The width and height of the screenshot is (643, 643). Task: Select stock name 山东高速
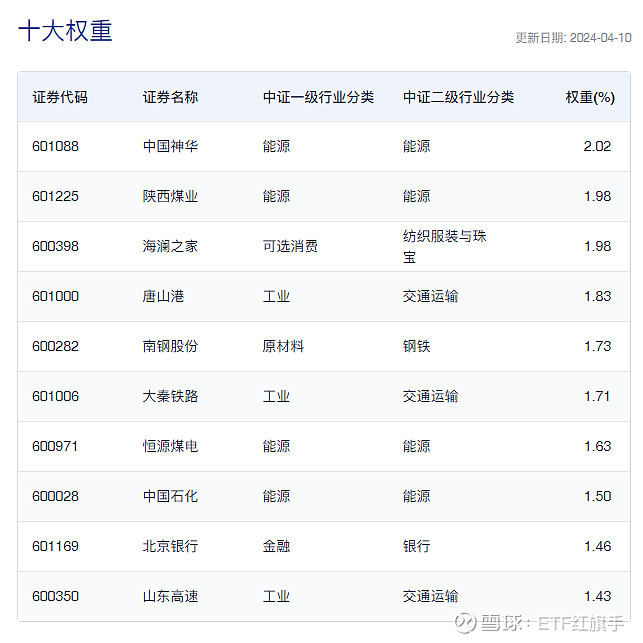pyautogui.click(x=170, y=597)
